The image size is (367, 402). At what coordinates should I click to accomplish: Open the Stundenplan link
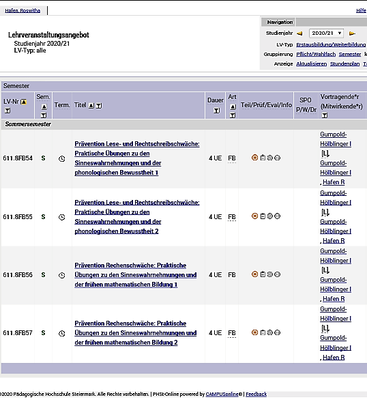pyautogui.click(x=345, y=64)
